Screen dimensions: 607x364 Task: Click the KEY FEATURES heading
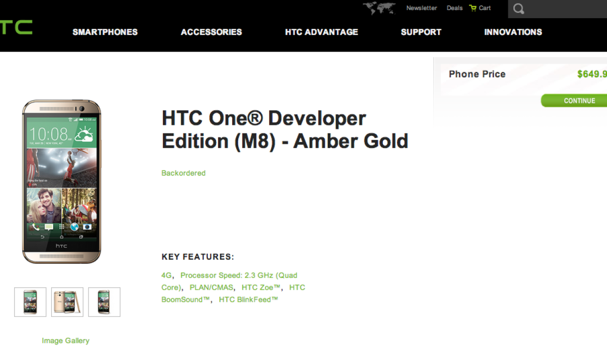(x=198, y=257)
